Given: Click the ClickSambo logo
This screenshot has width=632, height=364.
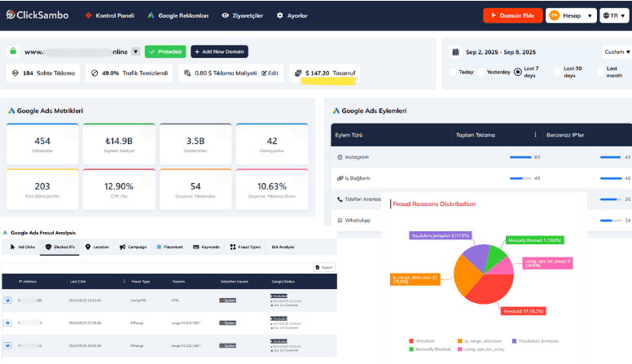Looking at the screenshot, I should [37, 15].
